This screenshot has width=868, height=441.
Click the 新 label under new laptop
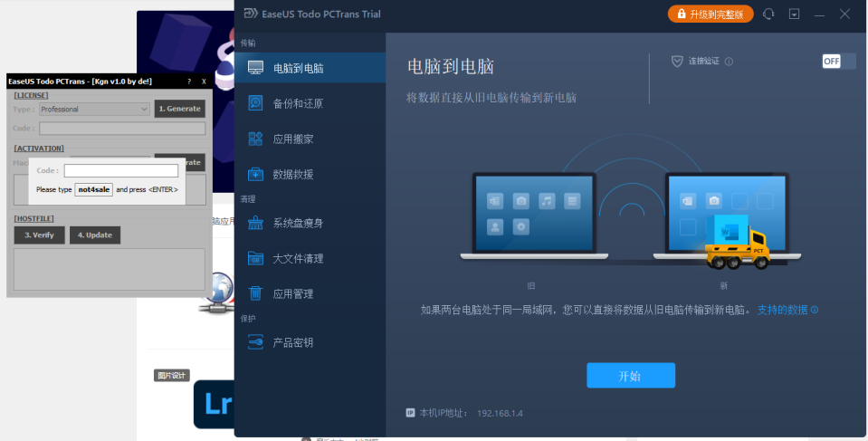click(723, 286)
